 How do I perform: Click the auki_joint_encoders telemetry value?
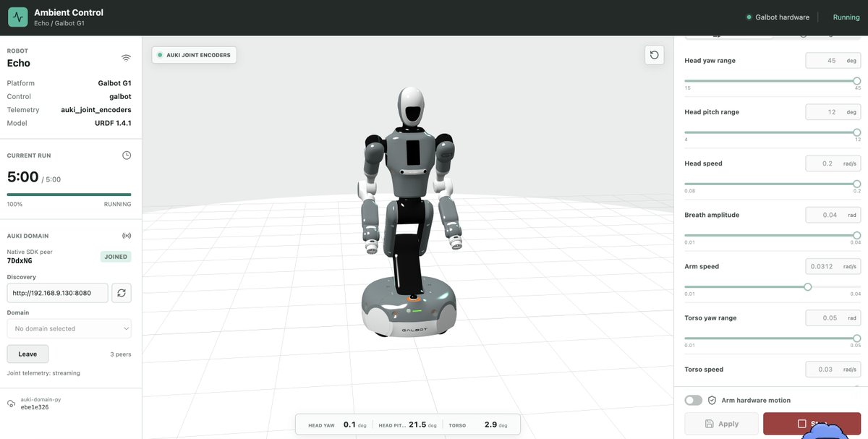coord(96,110)
